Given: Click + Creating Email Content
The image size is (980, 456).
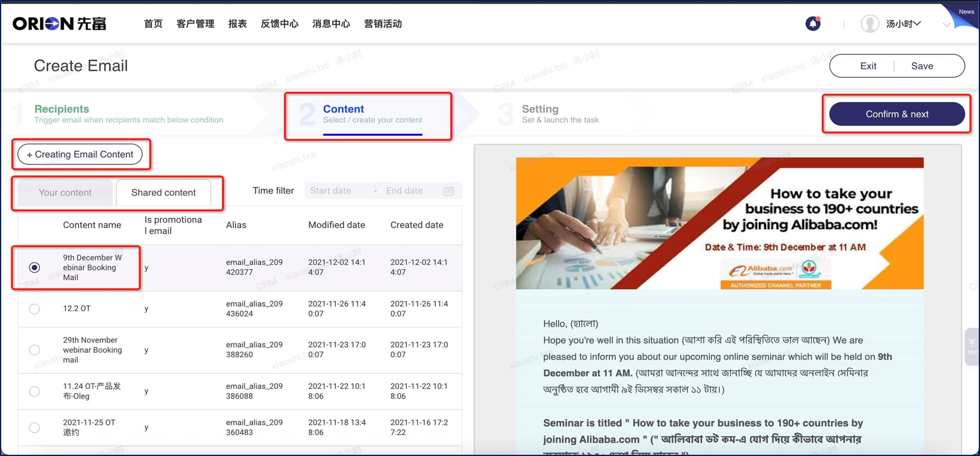Looking at the screenshot, I should 80,154.
